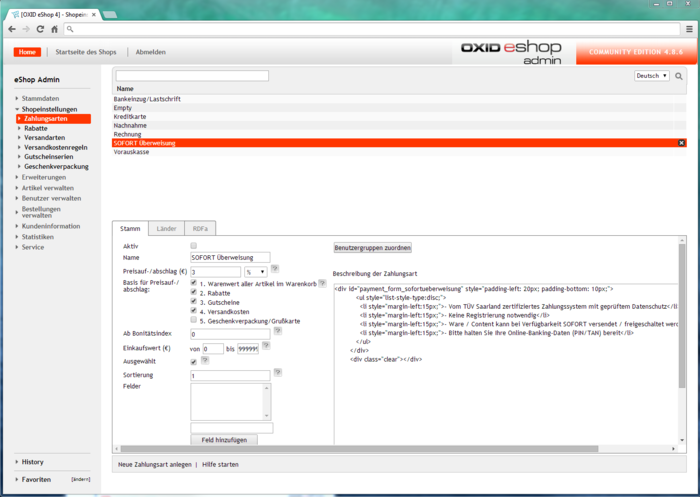Switch to the Länder tab
700x497 pixels.
click(166, 229)
